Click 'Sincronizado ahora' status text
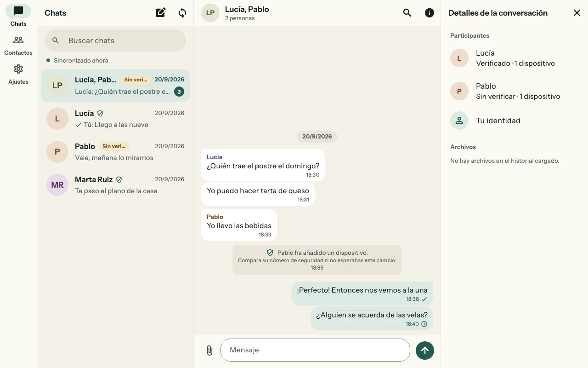 tap(81, 60)
